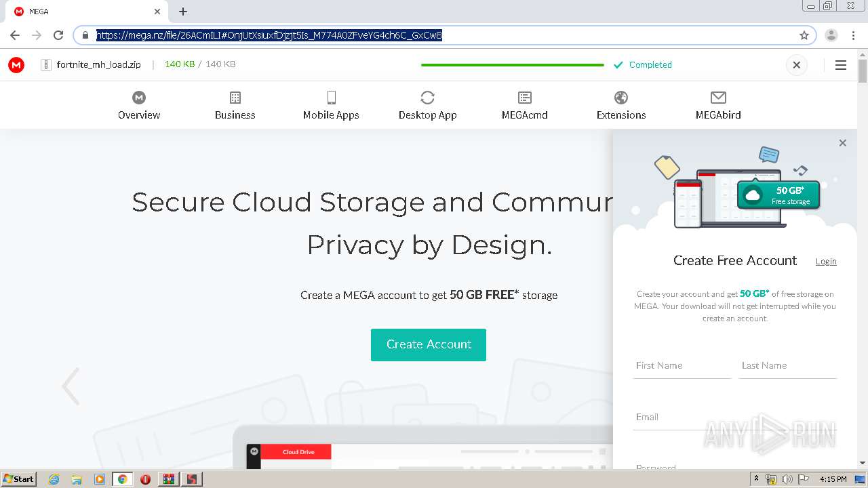Viewport: 868px width, 488px height.
Task: Open Chrome profile avatar menu
Action: tap(831, 35)
